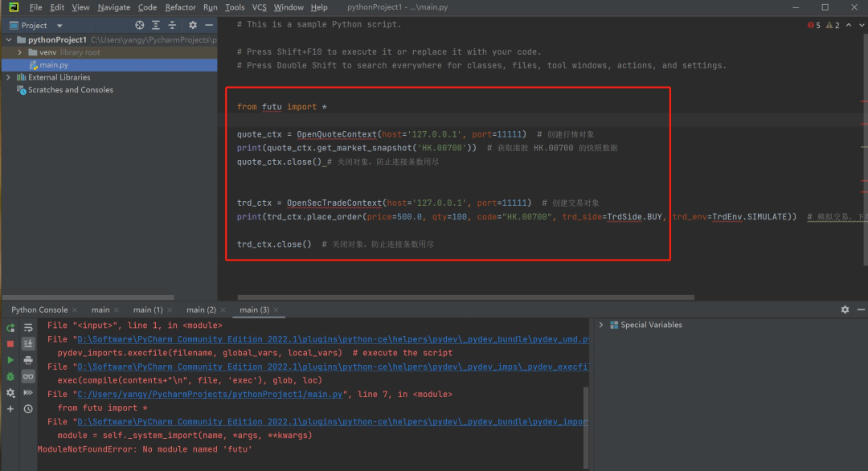Viewport: 868px width, 471px height.
Task: Click the 'from futu import *' editor line
Action: (282, 107)
